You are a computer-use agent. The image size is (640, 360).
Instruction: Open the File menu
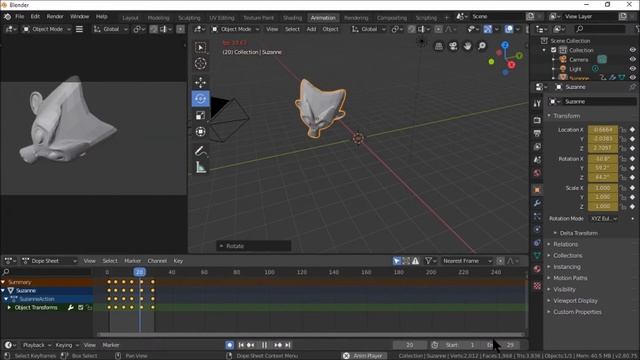(20, 17)
